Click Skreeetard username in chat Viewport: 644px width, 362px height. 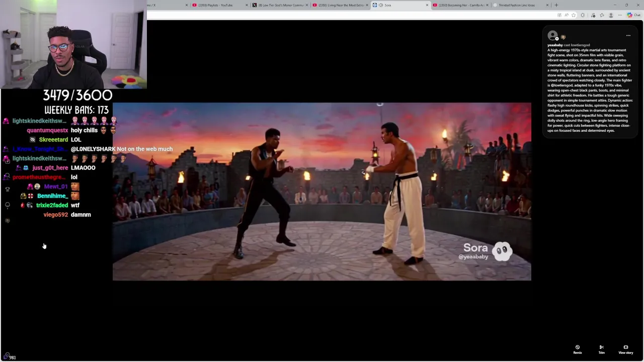53,140
